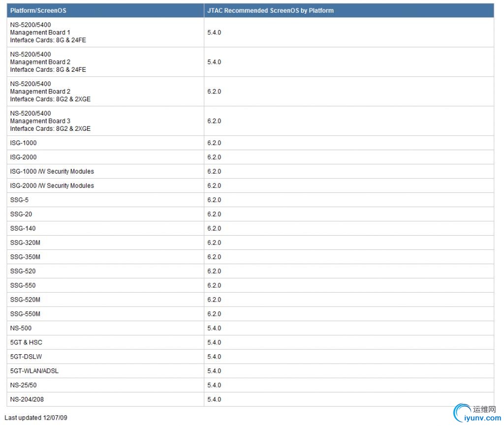Screen dimensions: 504x426
Task: Click the 6.2.0 version for Management Board 3
Action: [x=214, y=121]
